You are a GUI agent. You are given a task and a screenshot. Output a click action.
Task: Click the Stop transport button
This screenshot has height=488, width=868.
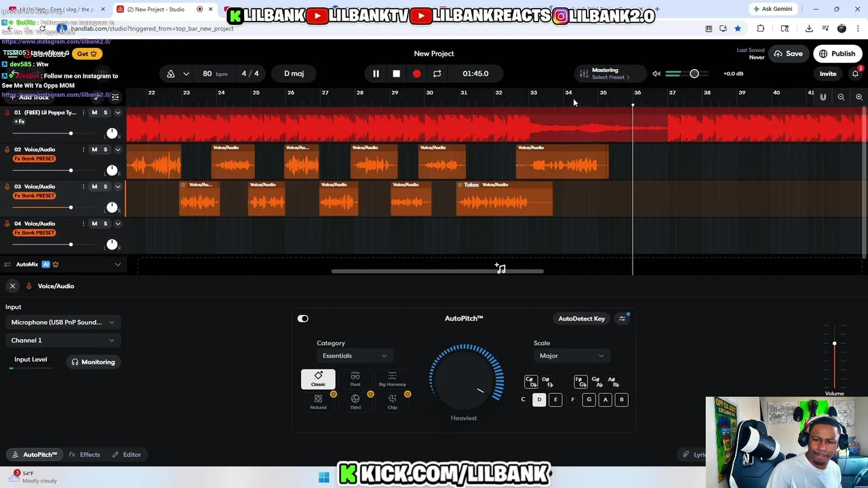tap(396, 73)
